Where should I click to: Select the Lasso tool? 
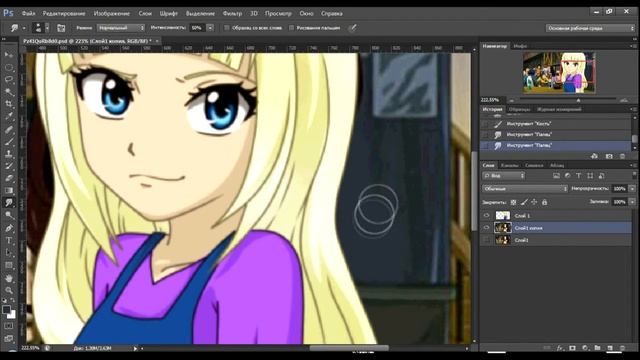click(x=9, y=79)
